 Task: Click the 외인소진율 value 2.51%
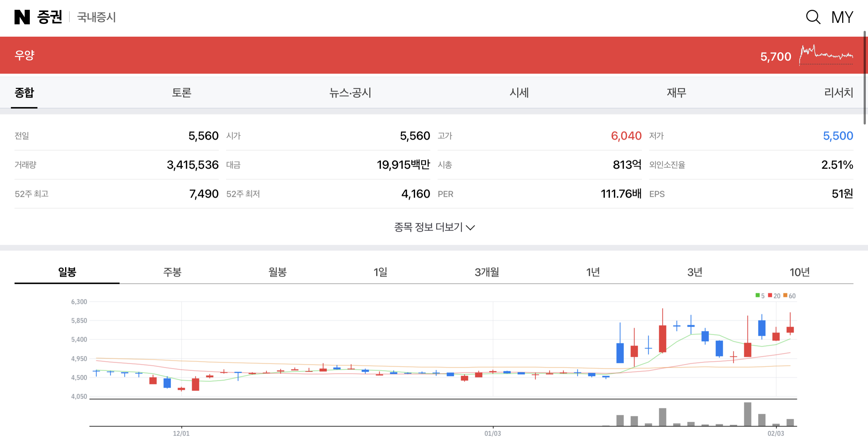[x=837, y=165]
